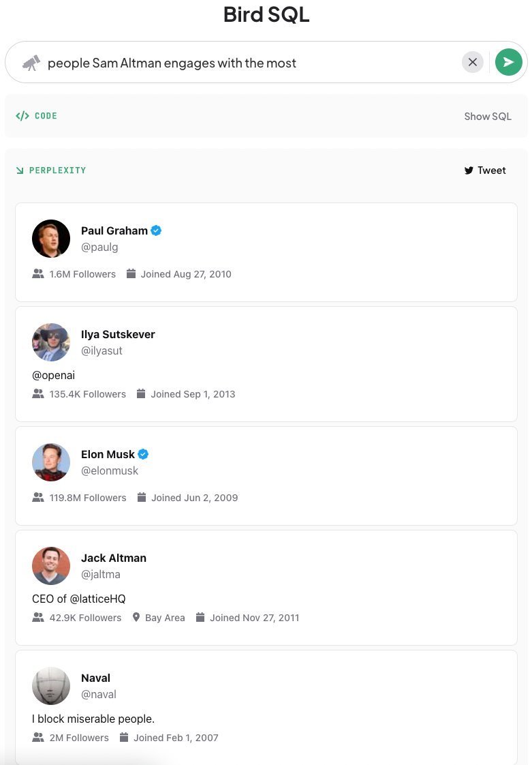532x765 pixels.
Task: Open the PERPLEXITY section label
Action: pyautogui.click(x=57, y=170)
